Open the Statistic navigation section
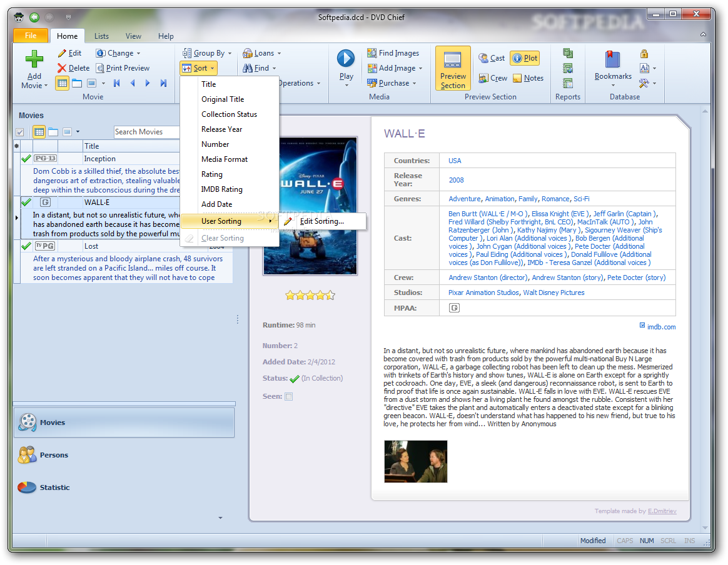The width and height of the screenshot is (728, 565). (x=124, y=487)
